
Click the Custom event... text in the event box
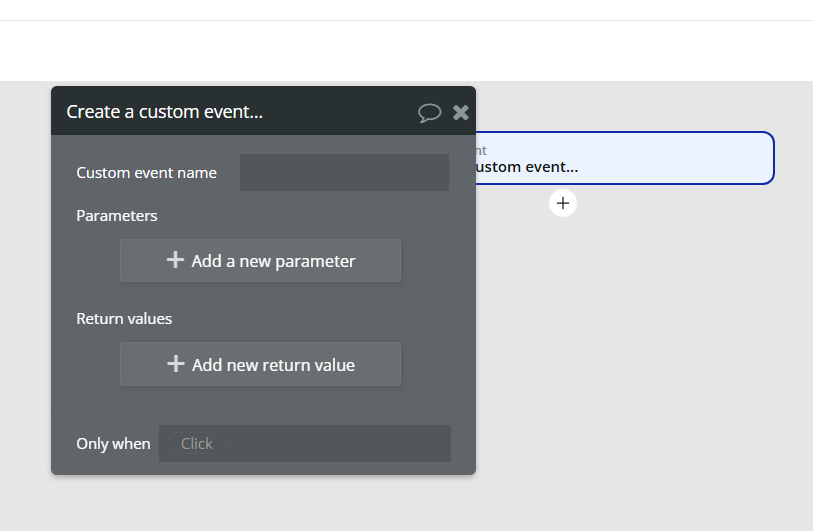526,167
